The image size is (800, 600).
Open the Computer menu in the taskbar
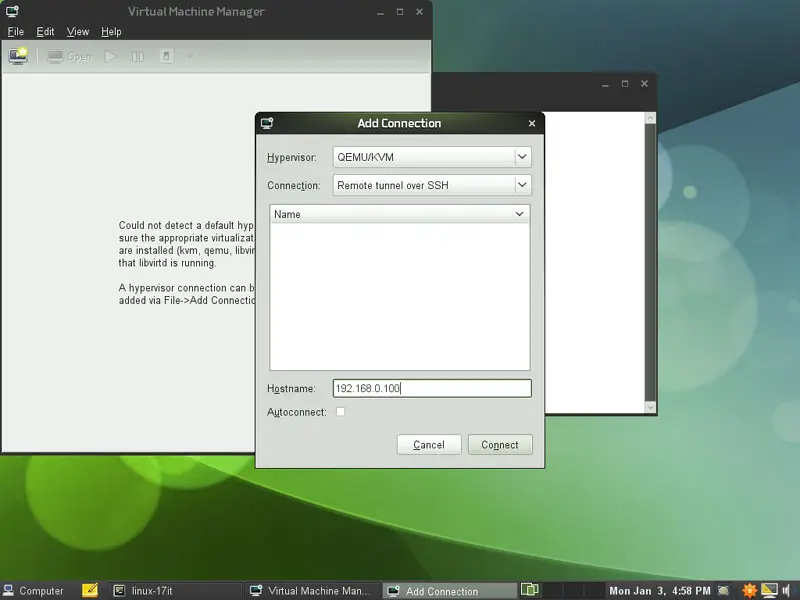(34, 591)
